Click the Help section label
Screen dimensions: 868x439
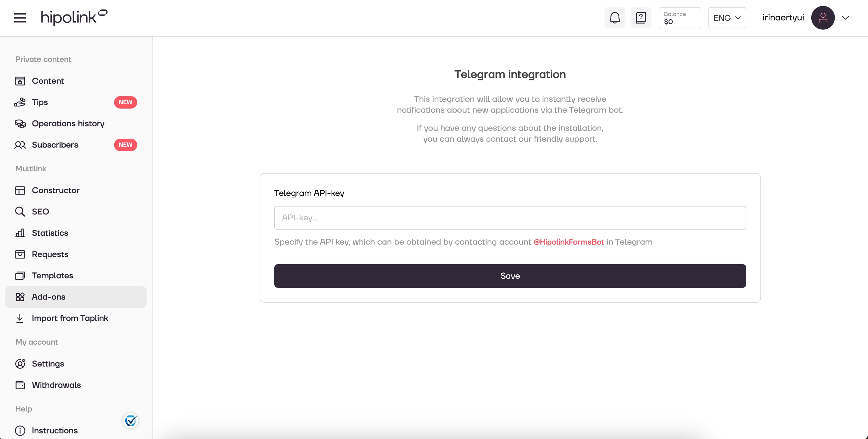[24, 409]
